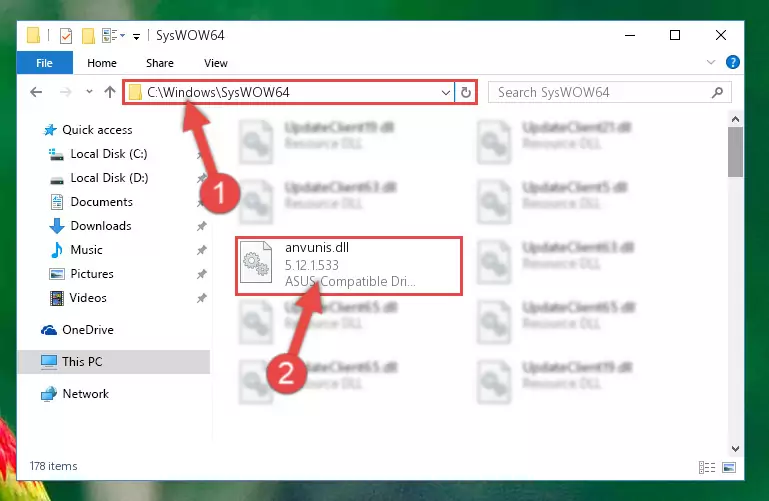Open Documents in the sidebar
This screenshot has height=501, width=769.
coord(102,202)
